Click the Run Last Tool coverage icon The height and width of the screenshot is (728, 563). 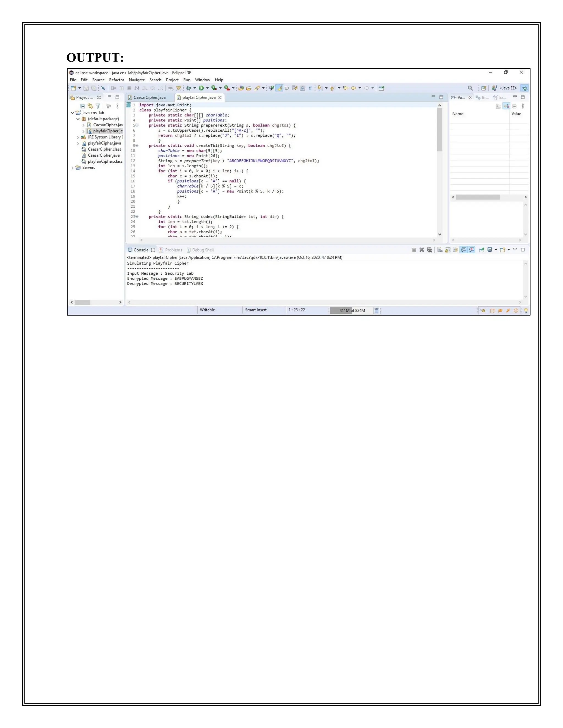click(x=214, y=88)
